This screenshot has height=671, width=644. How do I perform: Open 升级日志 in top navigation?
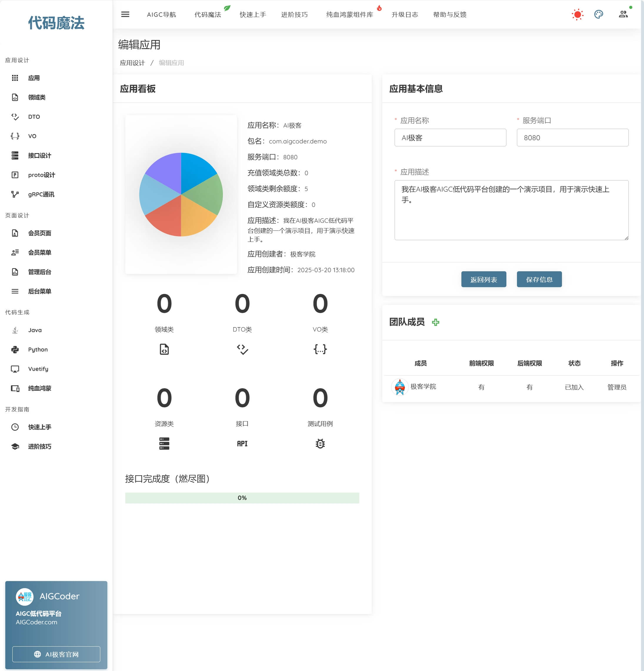pyautogui.click(x=405, y=14)
